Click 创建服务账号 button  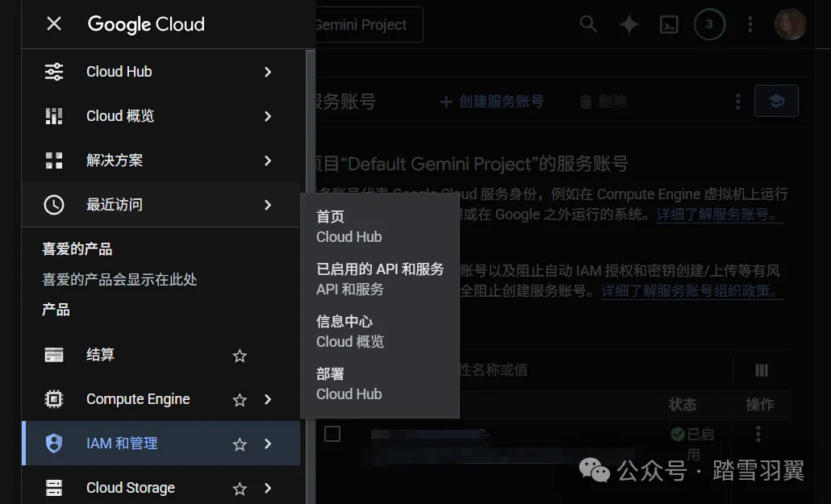(492, 102)
